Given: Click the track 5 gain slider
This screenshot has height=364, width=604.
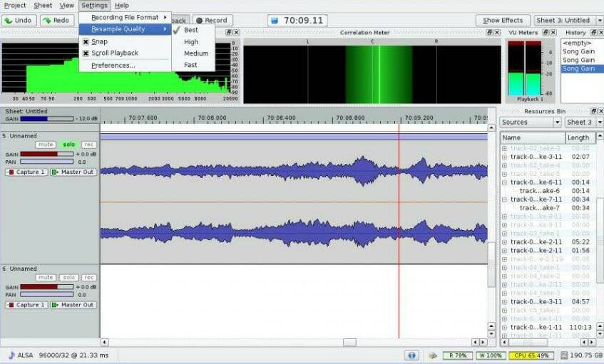Looking at the screenshot, I should (x=47, y=154).
